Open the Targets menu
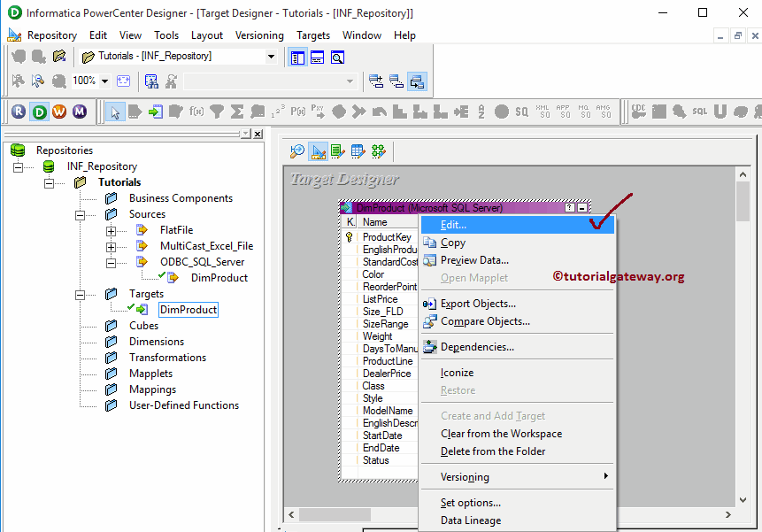 [x=312, y=35]
